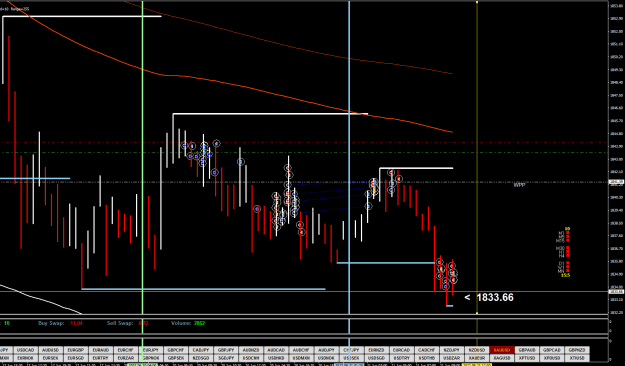Image resolution: width=625 pixels, height=366 pixels.
Task: Click the USDTHB symbol button
Action: click(426, 358)
